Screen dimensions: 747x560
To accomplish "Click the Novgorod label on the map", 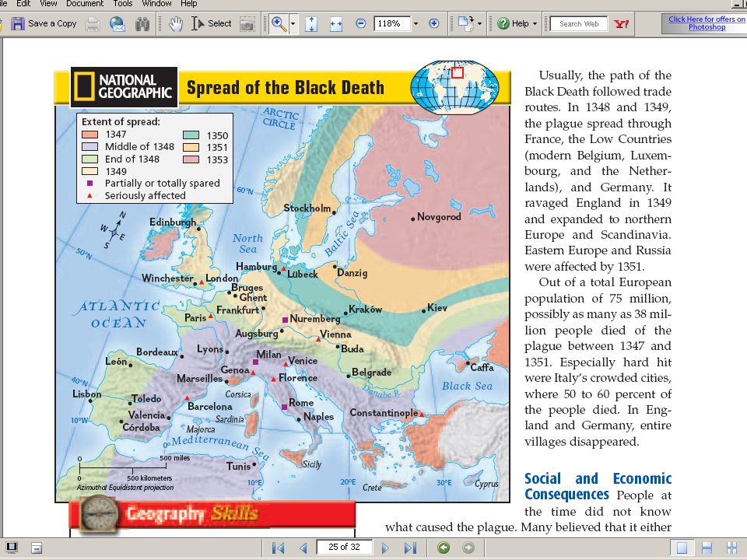I will 439,217.
